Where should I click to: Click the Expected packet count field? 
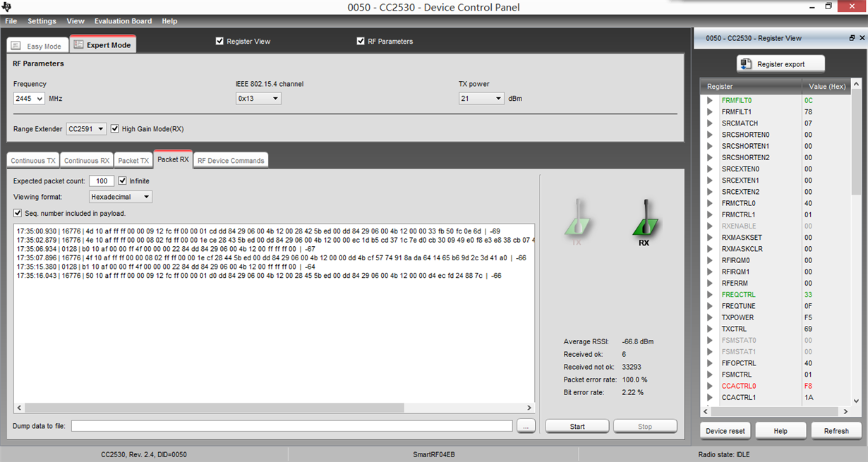click(x=102, y=181)
